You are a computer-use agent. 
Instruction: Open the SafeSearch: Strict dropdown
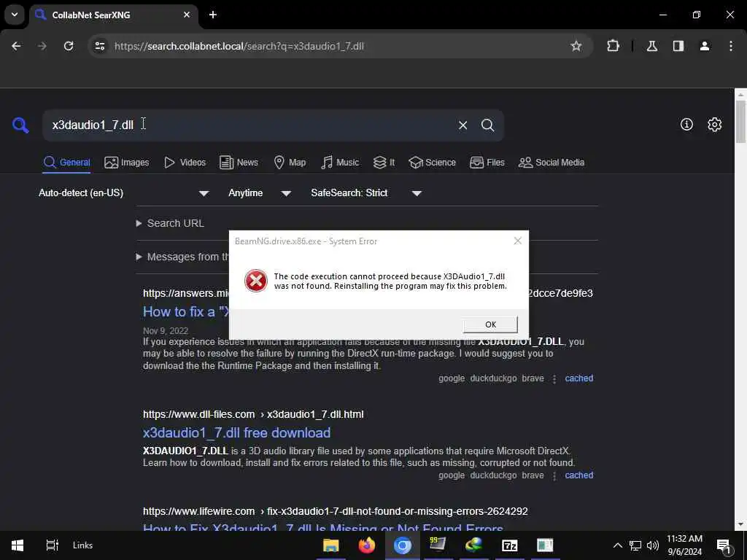366,192
